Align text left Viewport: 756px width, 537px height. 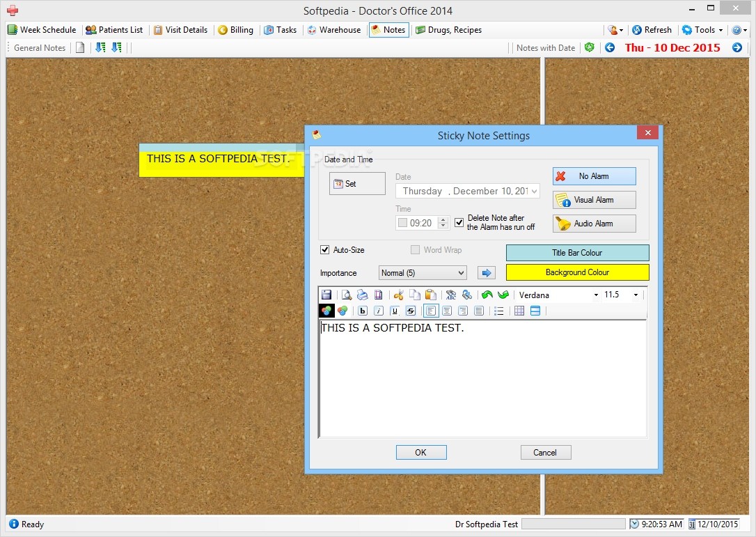click(x=430, y=311)
